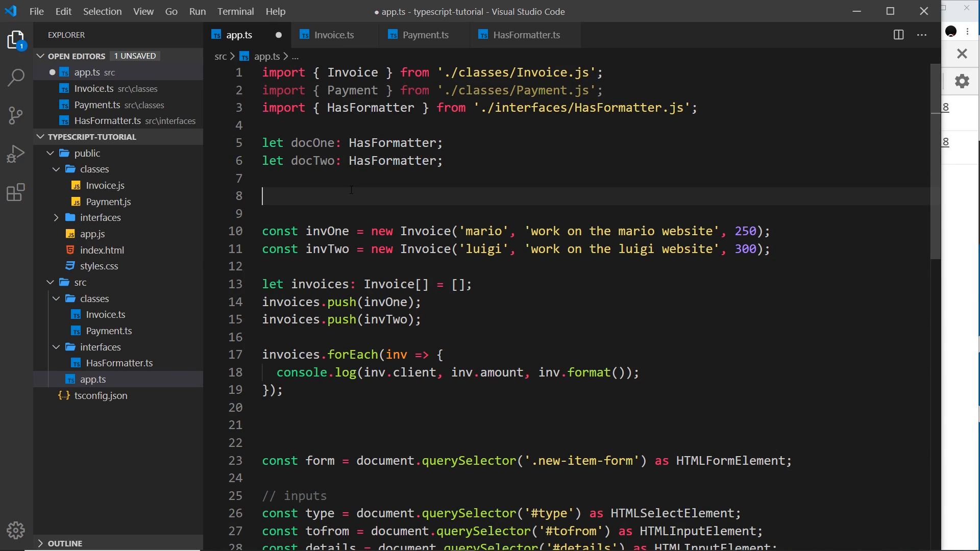The height and width of the screenshot is (551, 980).
Task: Open the File menu
Action: [x=37, y=11]
